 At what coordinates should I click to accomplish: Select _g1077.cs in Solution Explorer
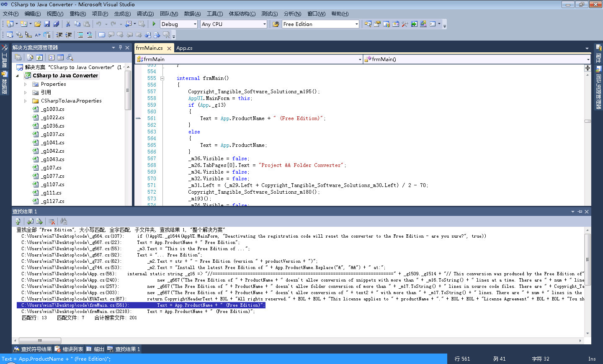(x=53, y=176)
